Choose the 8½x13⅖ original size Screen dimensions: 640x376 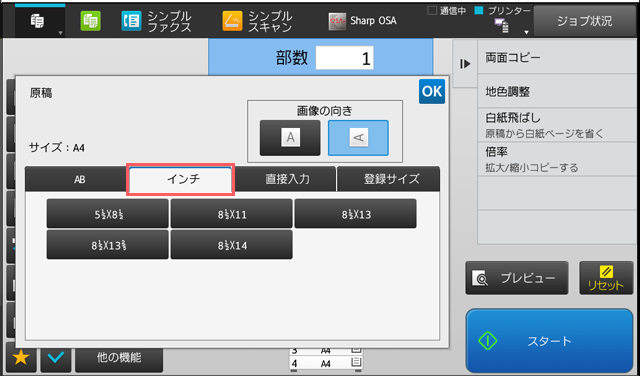(x=107, y=245)
